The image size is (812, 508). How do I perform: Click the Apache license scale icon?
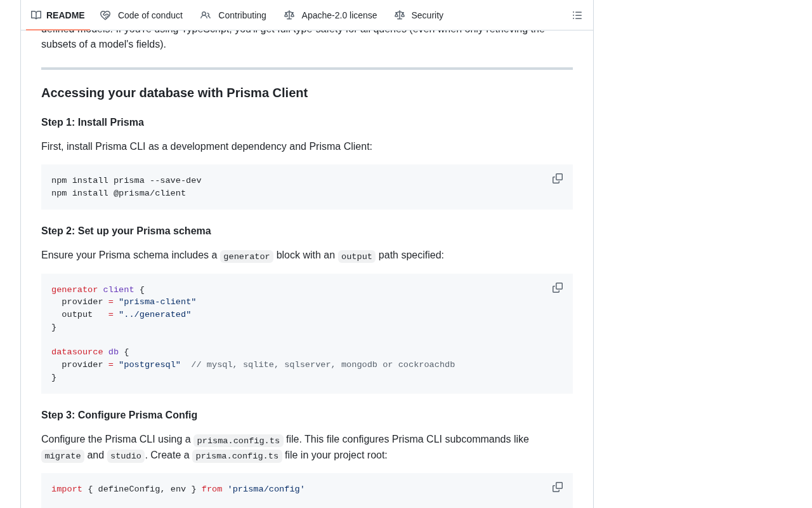289,15
